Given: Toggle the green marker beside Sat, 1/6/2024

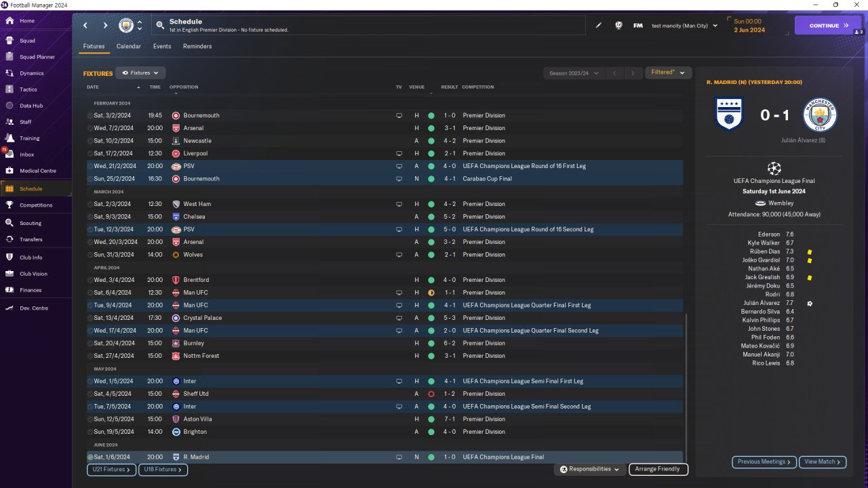Looking at the screenshot, I should tap(90, 457).
